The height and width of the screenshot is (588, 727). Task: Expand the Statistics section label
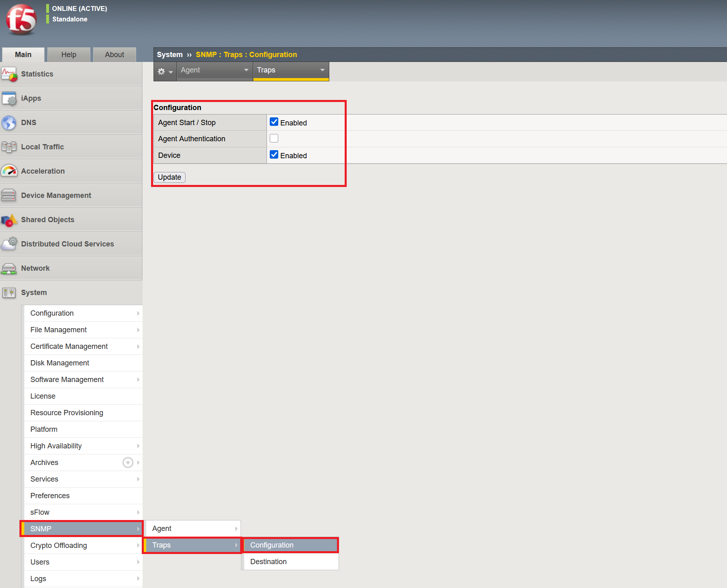pyautogui.click(x=37, y=74)
